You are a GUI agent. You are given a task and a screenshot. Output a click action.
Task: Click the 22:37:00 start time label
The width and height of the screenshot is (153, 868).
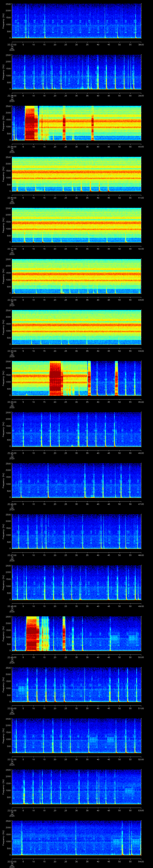pos(12,44)
